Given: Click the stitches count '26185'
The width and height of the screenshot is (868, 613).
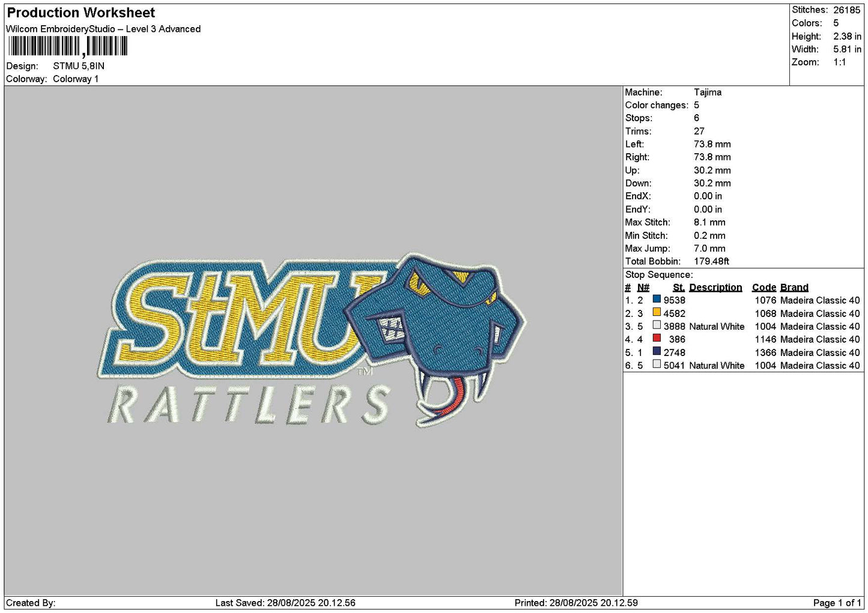Looking at the screenshot, I should [847, 10].
